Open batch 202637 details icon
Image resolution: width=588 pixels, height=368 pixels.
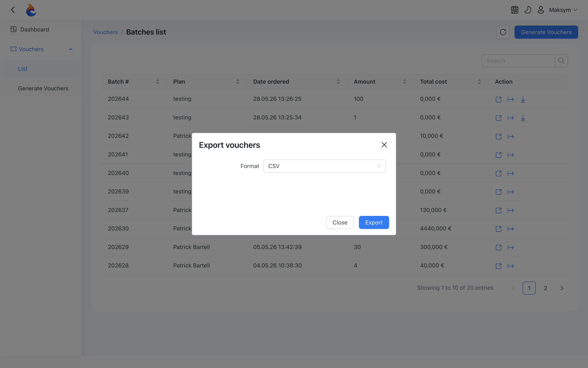click(499, 210)
